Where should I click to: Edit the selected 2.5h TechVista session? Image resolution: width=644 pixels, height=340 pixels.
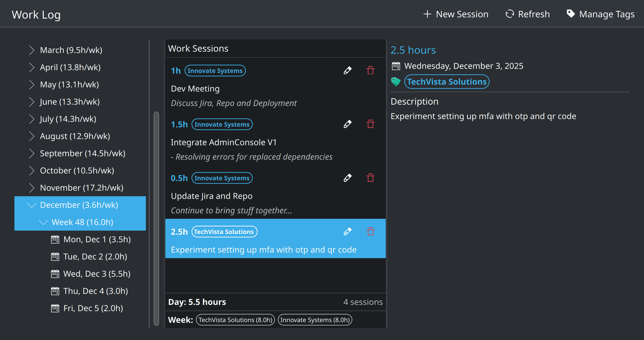coord(347,231)
